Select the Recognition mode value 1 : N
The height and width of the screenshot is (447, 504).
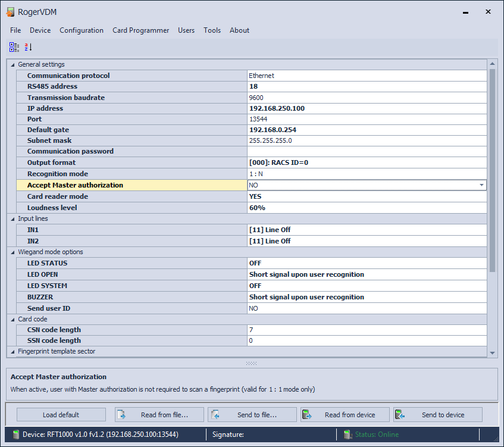coord(367,174)
